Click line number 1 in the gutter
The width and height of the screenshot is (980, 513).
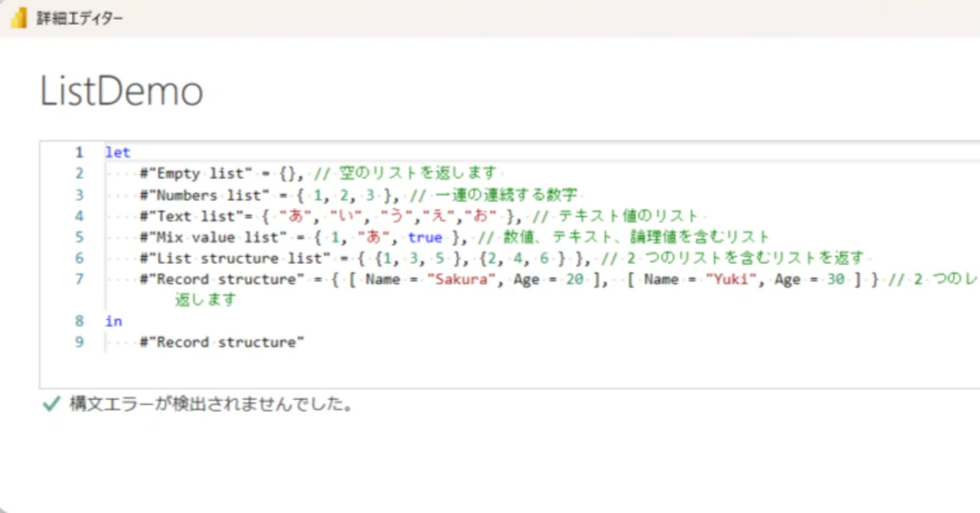[80, 152]
